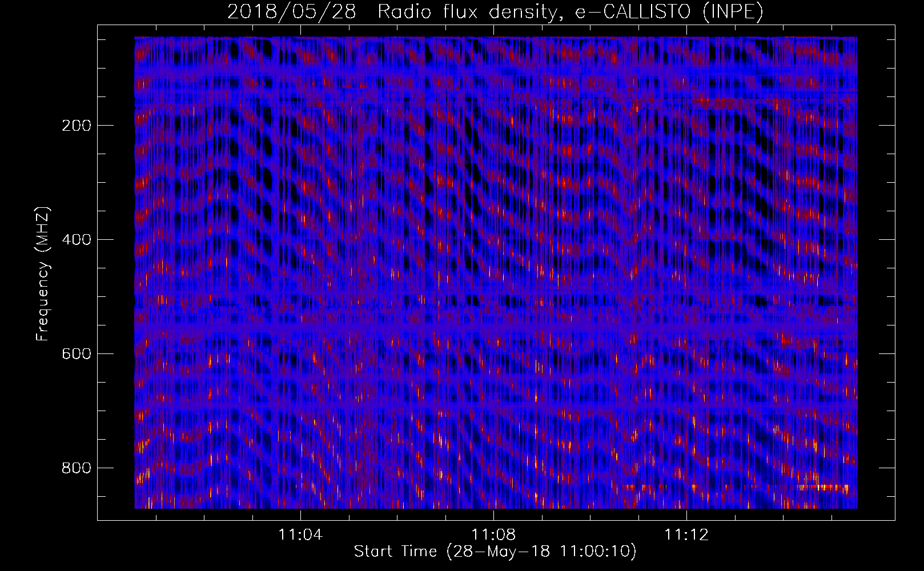The width and height of the screenshot is (924, 571).
Task: Click the plot title "Radio flux density, e-CALLISTO (INPE)"
Action: click(x=571, y=11)
